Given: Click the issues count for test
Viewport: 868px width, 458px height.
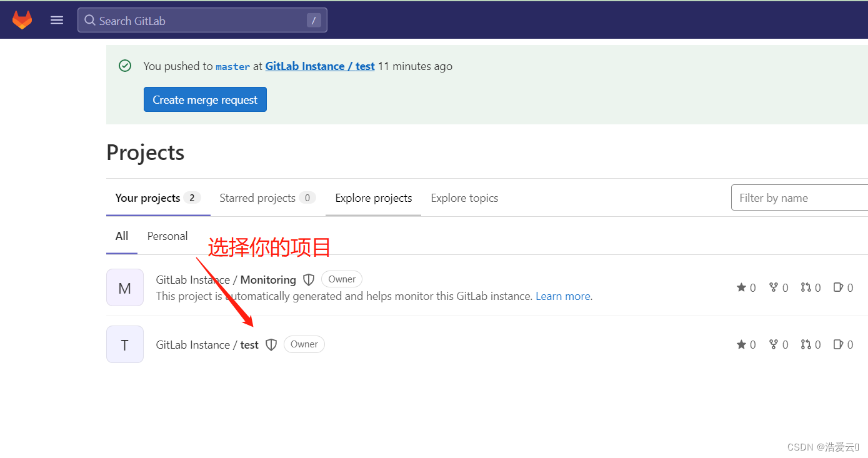Looking at the screenshot, I should point(844,344).
